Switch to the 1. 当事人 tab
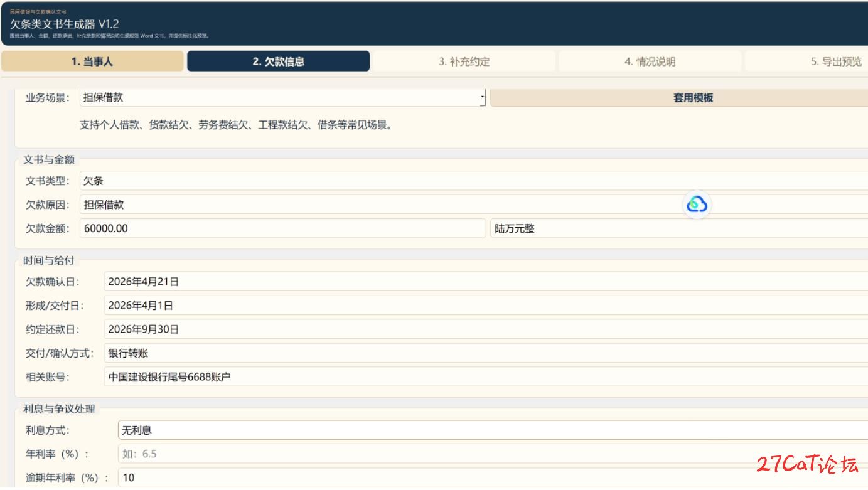 tap(92, 61)
